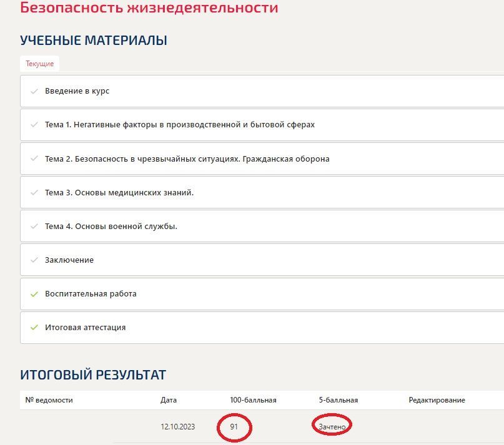Click the checkmark icon next to Тема 1
Image resolution: width=504 pixels, height=445 pixels.
click(x=34, y=125)
